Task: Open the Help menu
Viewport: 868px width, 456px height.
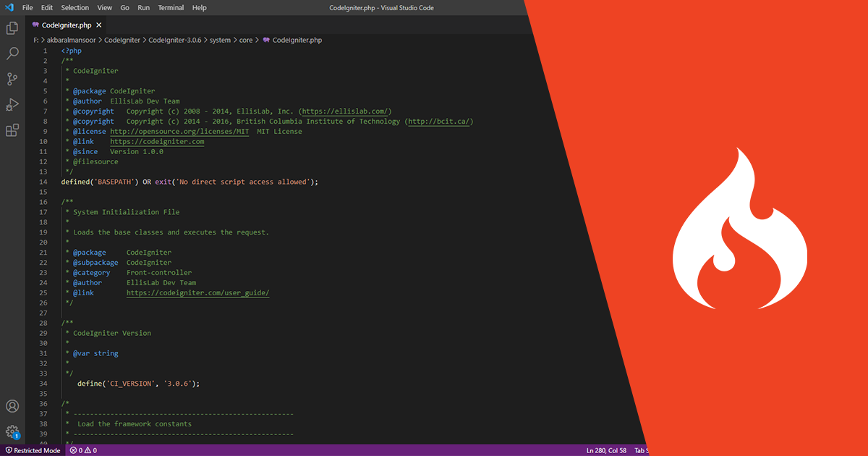Action: 200,7
